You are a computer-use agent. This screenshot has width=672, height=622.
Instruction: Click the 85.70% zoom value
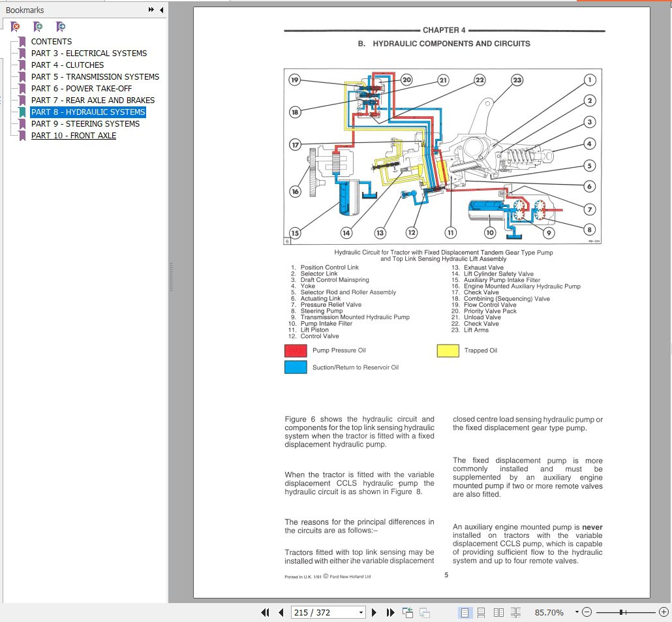click(549, 613)
